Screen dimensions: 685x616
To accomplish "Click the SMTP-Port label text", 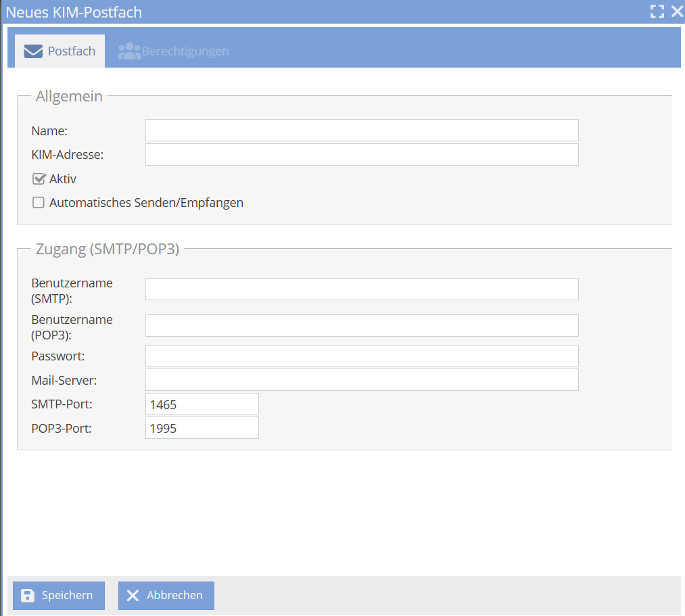I will pos(62,404).
